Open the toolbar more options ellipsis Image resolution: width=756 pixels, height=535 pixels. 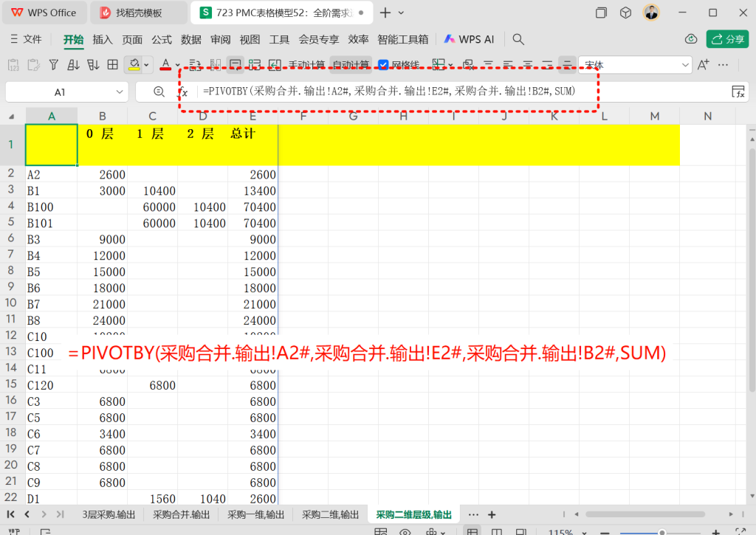pos(723,65)
